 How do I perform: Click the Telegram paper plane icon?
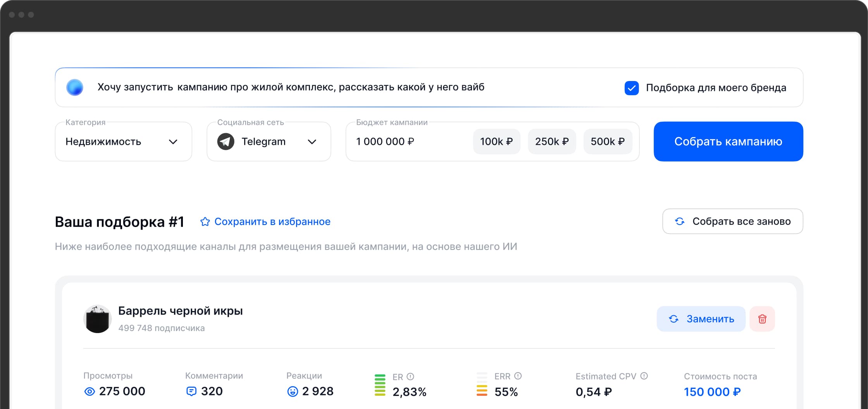pyautogui.click(x=226, y=141)
